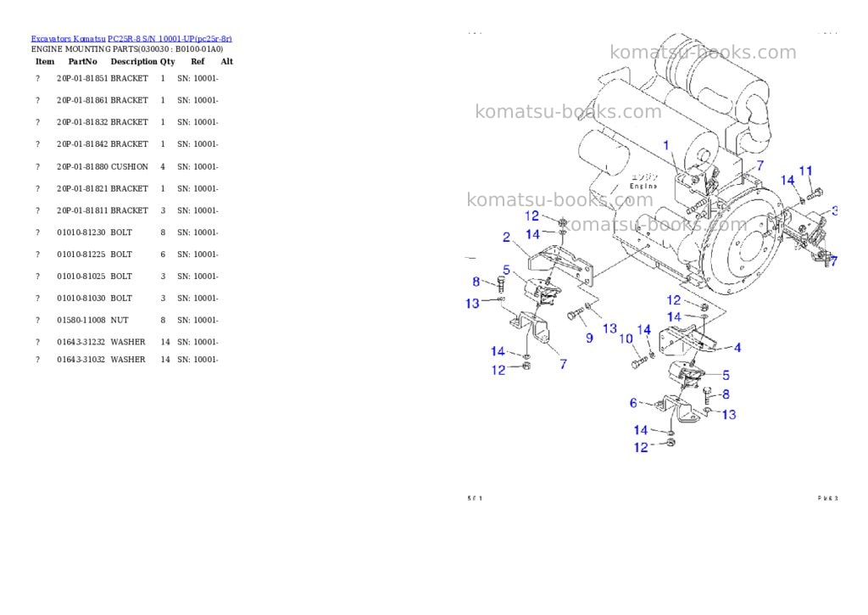Image resolution: width=868 pixels, height=615 pixels.
Task: Open the PC25R-8 S/N 10001-UP link
Action: [170, 39]
